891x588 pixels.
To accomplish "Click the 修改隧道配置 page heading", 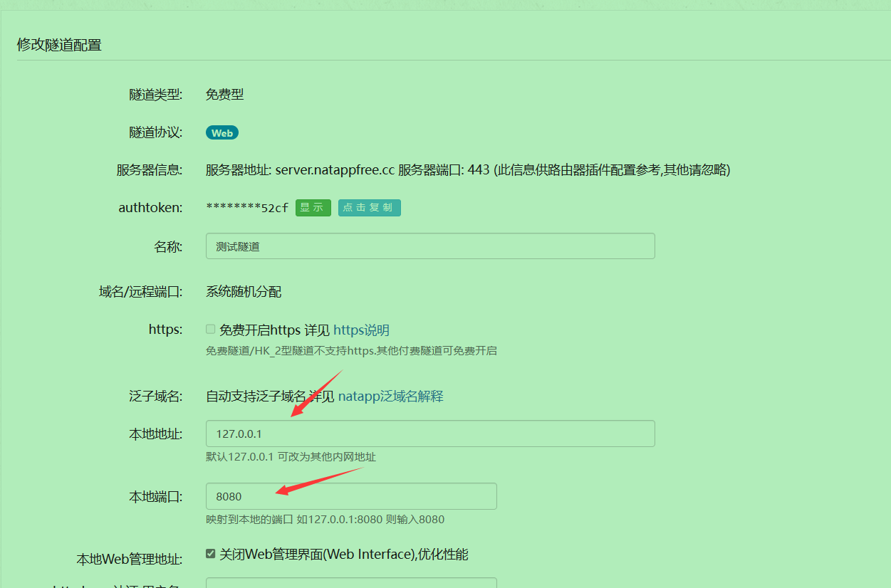I will pos(59,44).
